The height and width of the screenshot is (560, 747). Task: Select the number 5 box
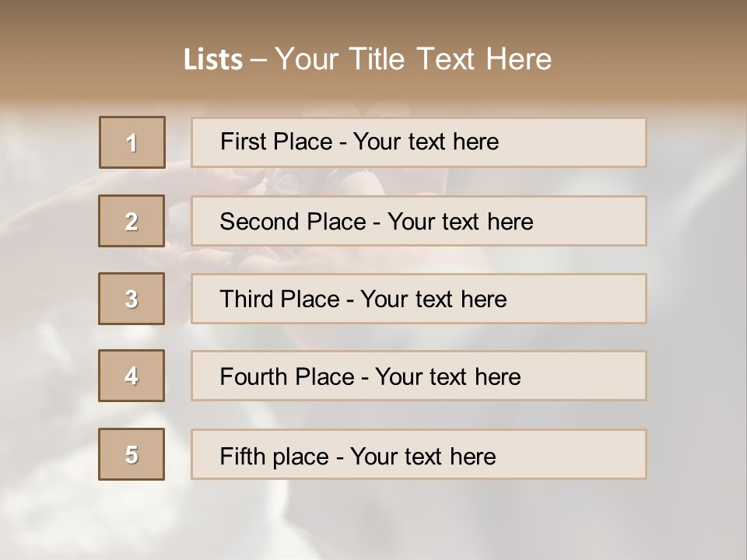pyautogui.click(x=132, y=454)
